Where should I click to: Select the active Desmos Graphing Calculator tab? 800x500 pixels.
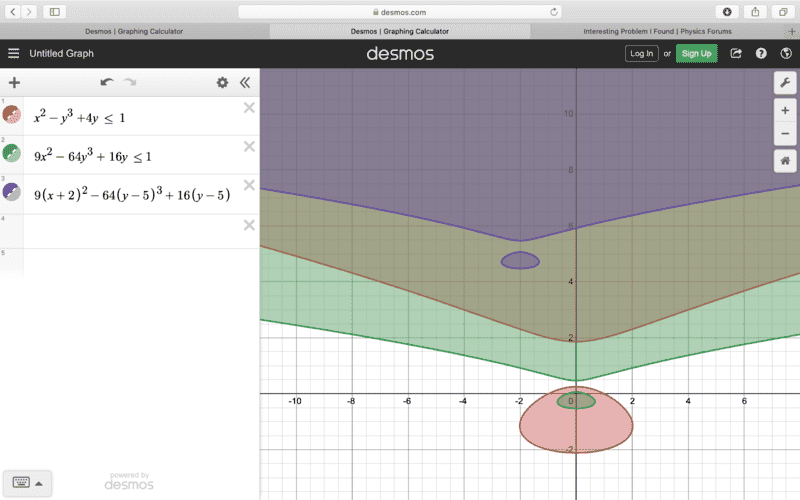pyautogui.click(x=399, y=31)
